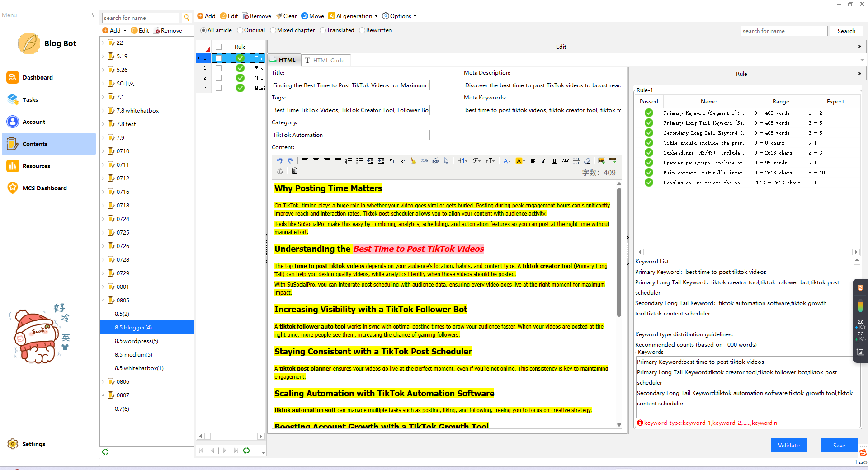This screenshot has width=868, height=470.
Task: Click the insert image icon
Action: (x=601, y=161)
